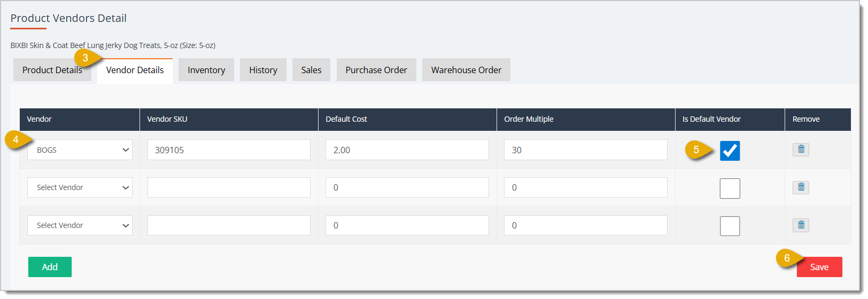Open the BOGS vendor dropdown
The width and height of the screenshot is (868, 299).
(x=80, y=150)
